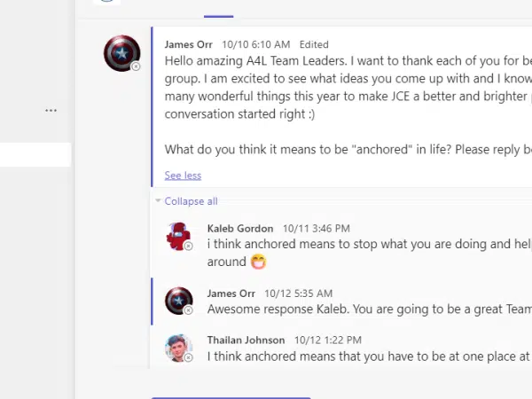Click the James Orr name on original post
This screenshot has height=399, width=532.
point(187,44)
